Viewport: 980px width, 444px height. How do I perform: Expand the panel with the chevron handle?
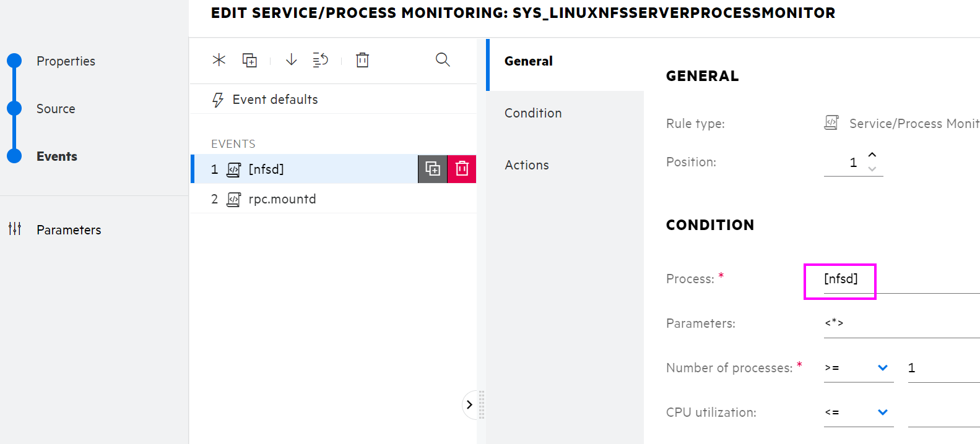tap(469, 404)
